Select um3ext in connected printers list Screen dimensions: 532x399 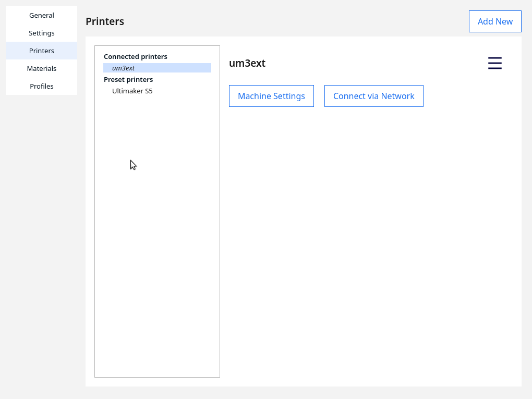coord(157,68)
